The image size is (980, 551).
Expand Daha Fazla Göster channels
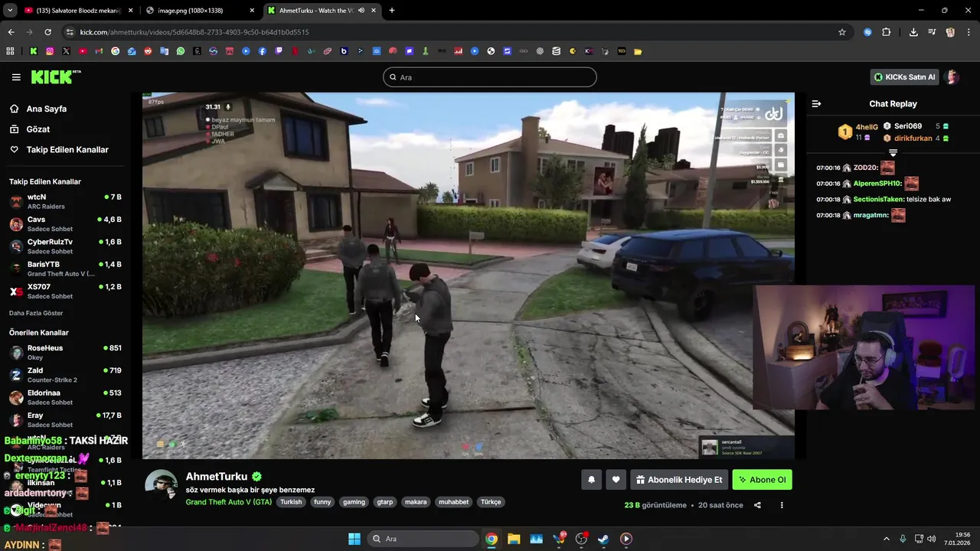point(36,313)
